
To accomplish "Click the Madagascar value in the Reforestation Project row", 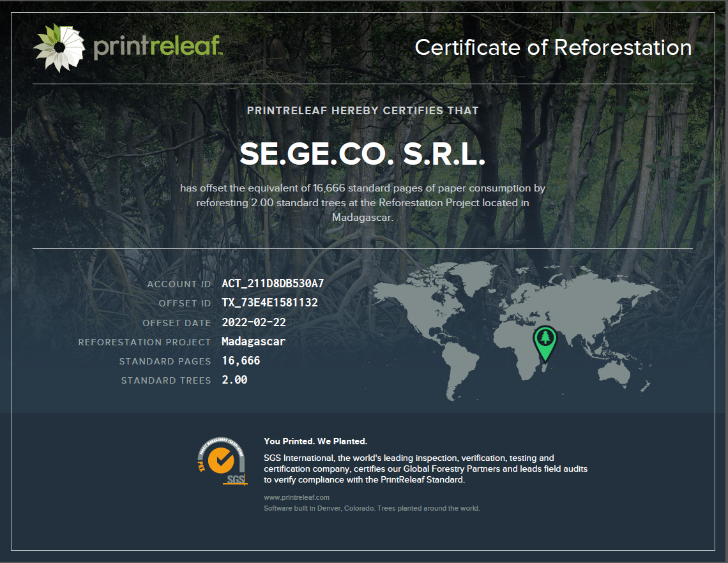I will tap(253, 342).
